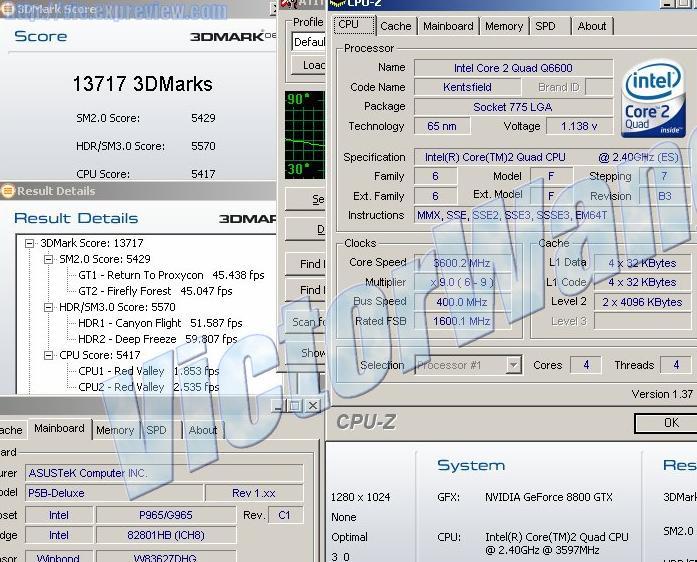Close the lower CPU-Z window
Viewport: 697px width, 562px height.
[313, 405]
